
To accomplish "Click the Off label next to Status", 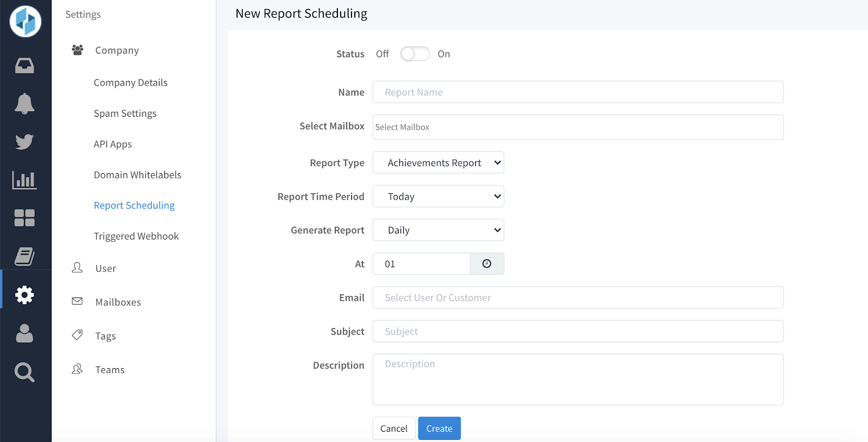I will tap(382, 54).
